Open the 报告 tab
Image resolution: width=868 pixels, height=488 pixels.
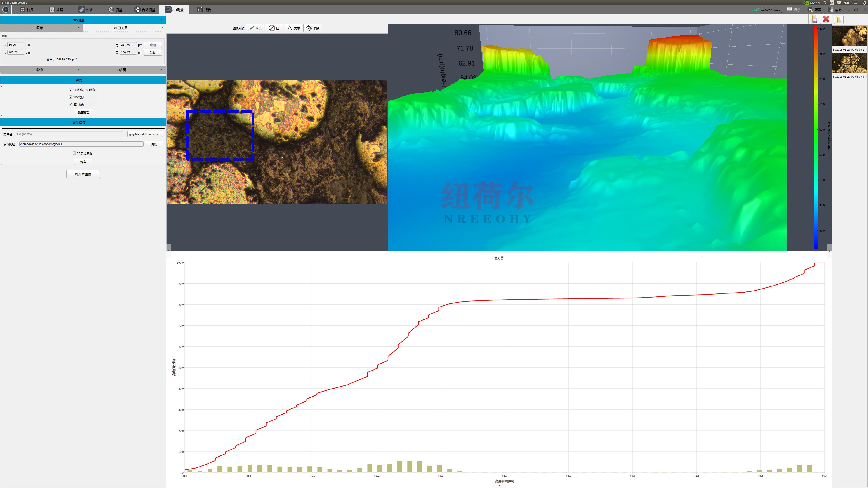coord(204,10)
